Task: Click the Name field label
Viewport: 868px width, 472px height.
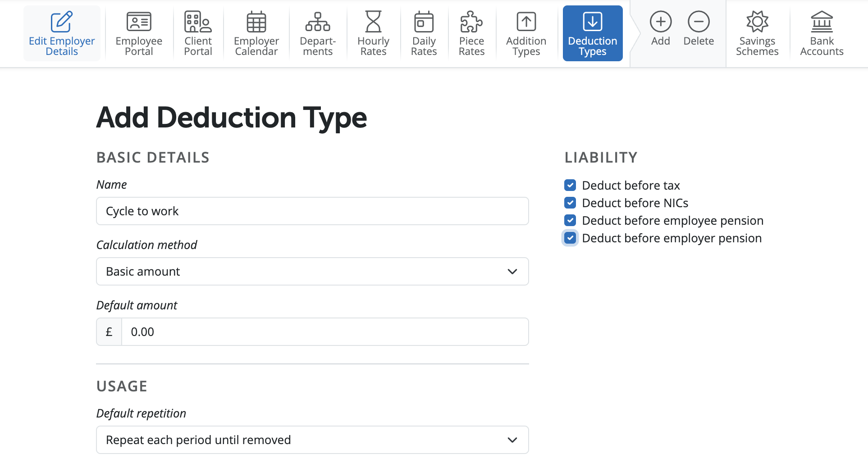Action: [111, 184]
